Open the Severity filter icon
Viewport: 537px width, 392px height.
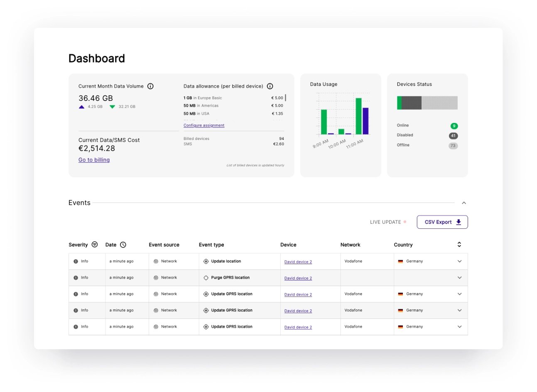(95, 245)
